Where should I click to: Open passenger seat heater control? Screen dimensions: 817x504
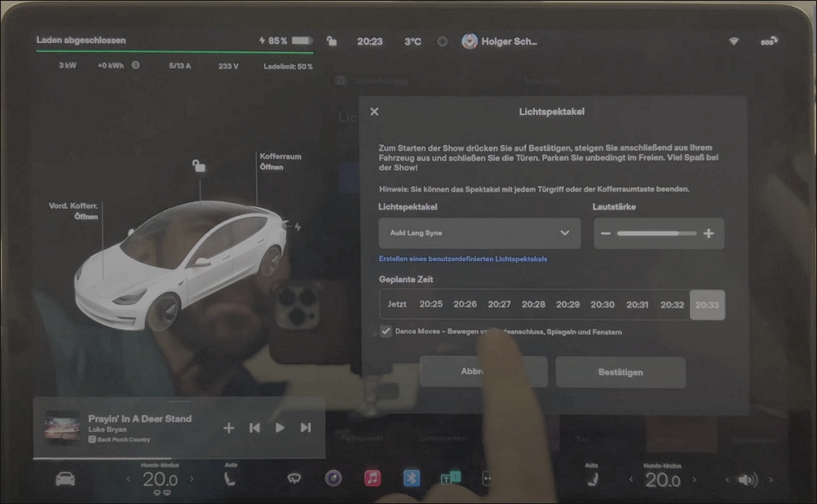592,479
